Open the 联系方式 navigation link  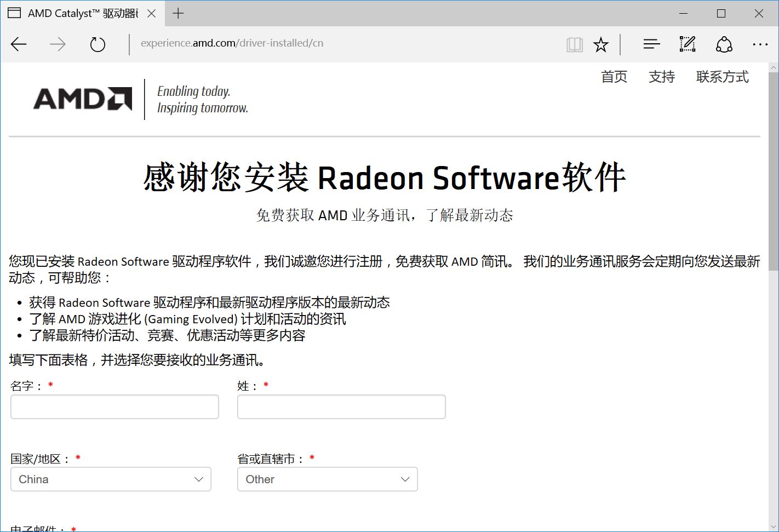[x=723, y=77]
